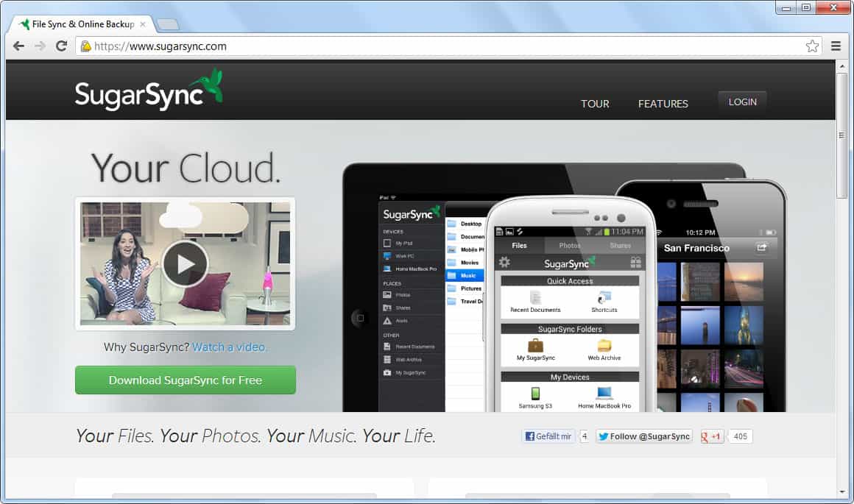Click the LOGIN button
The image size is (854, 504).
point(742,102)
